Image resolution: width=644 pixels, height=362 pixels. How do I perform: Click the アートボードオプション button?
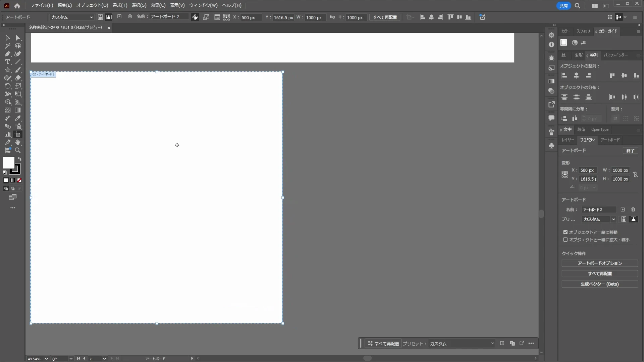point(599,263)
